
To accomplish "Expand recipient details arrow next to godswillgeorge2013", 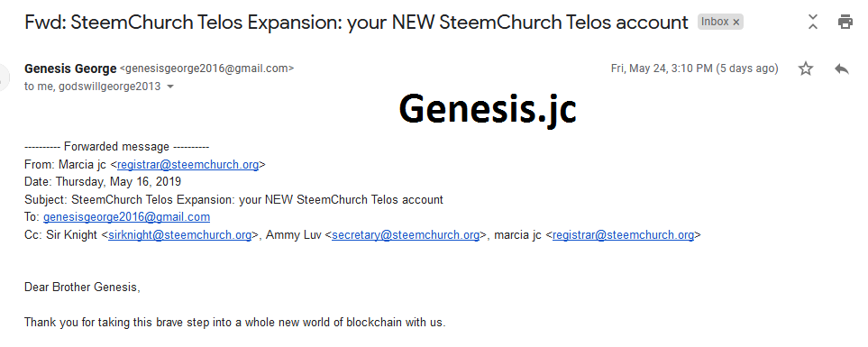I will [x=170, y=87].
